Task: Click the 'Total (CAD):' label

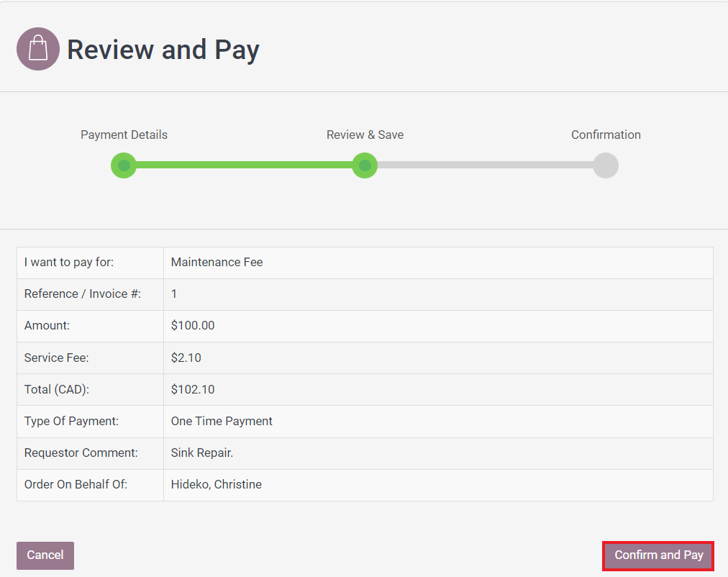Action: 57,389
